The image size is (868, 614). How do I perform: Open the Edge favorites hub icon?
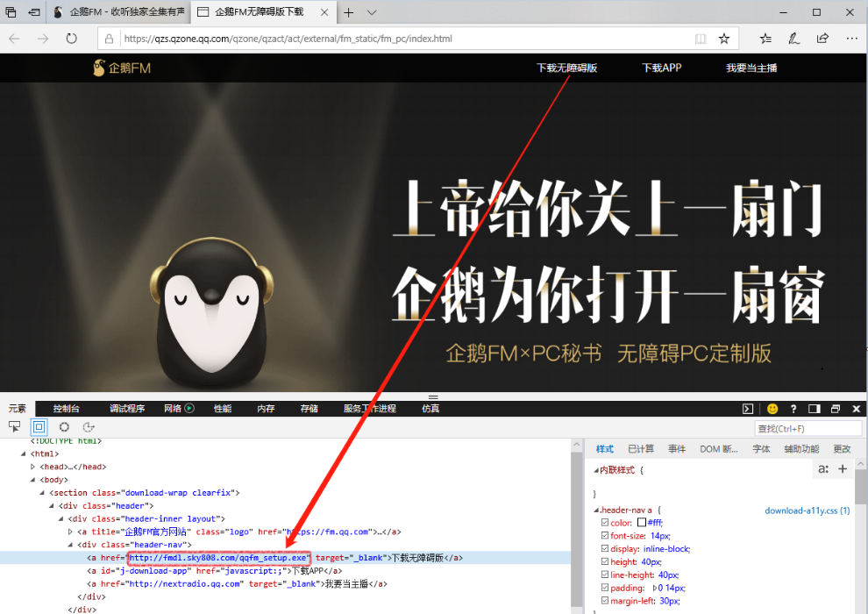pos(765,39)
